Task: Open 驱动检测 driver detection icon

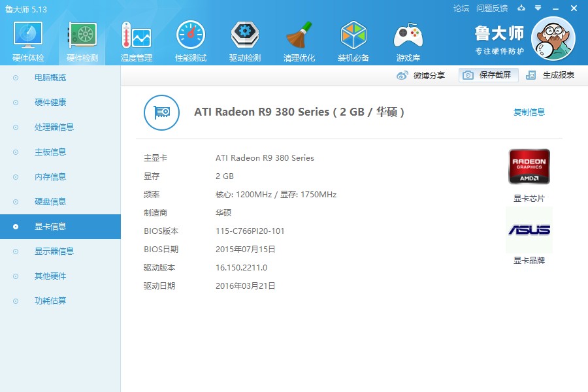Action: (245, 35)
